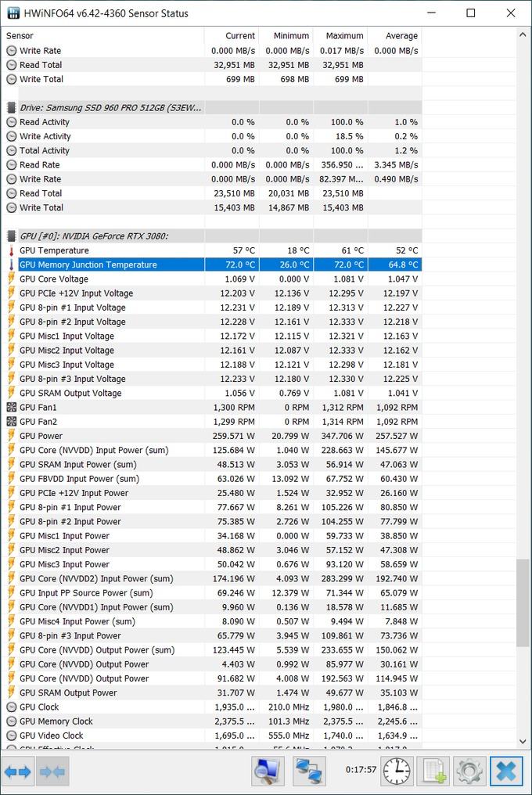Viewport: 532px width, 795px height.
Task: Click the Minimum column header
Action: [x=286, y=35]
